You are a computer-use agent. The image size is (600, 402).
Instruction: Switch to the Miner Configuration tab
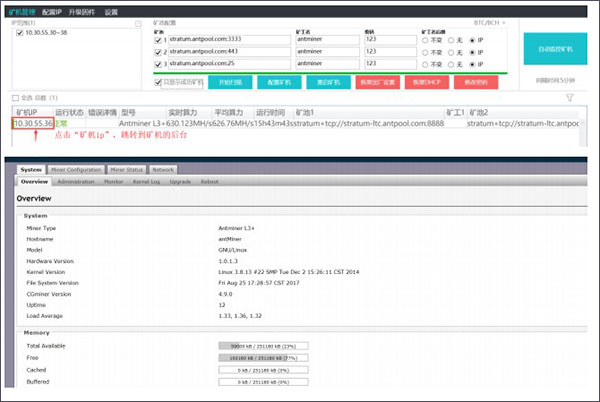(76, 169)
